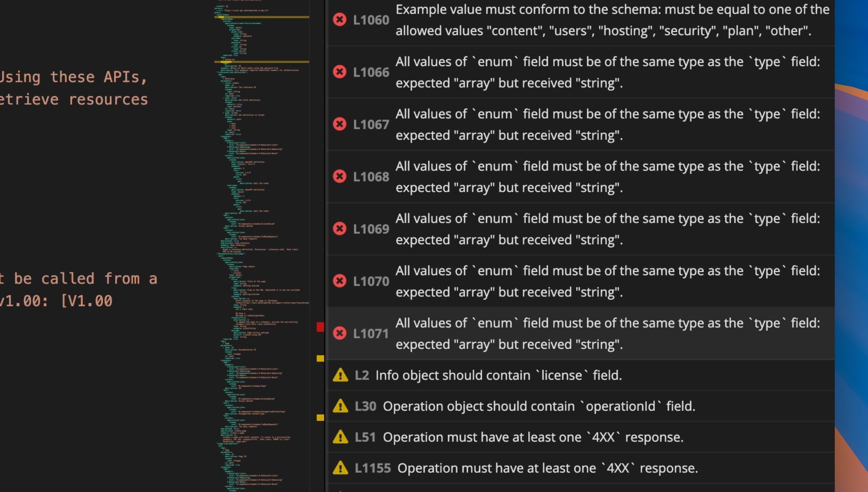Click the upper yellow warning marker in ruler
The width and height of the screenshot is (868, 492).
[320, 359]
